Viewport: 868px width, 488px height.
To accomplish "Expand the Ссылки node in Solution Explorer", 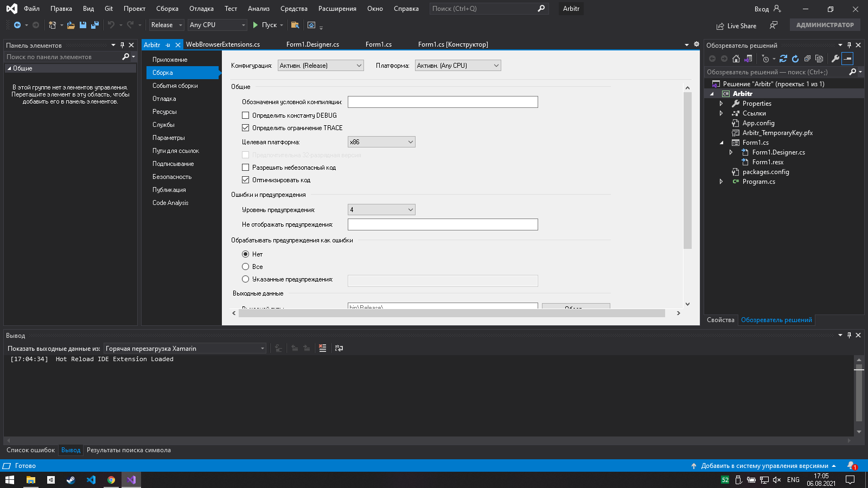I will (x=721, y=113).
